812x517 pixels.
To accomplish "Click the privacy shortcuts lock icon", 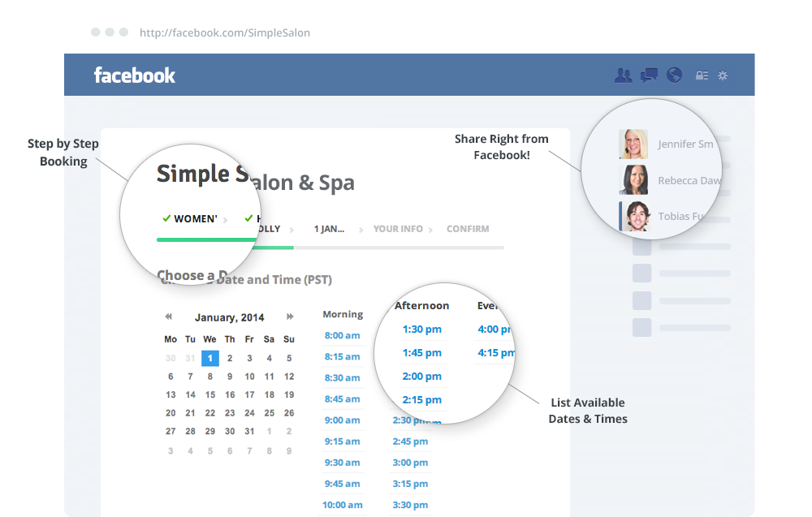I will pyautogui.click(x=702, y=75).
